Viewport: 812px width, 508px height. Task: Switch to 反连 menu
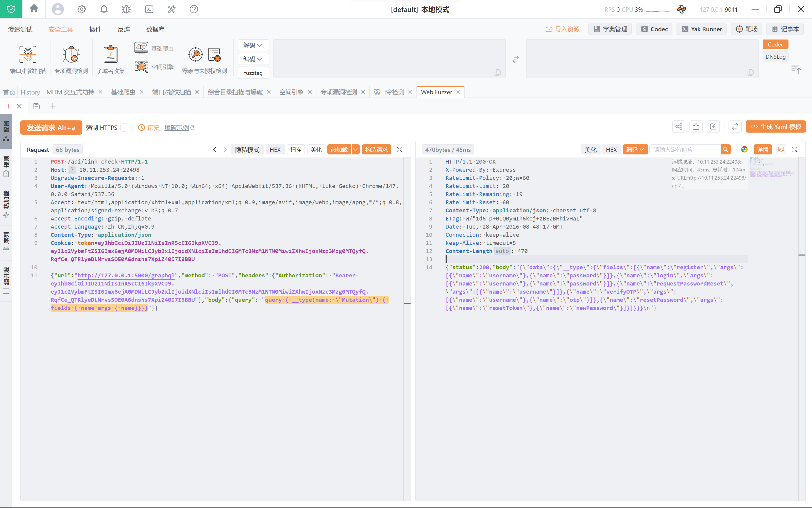point(124,29)
